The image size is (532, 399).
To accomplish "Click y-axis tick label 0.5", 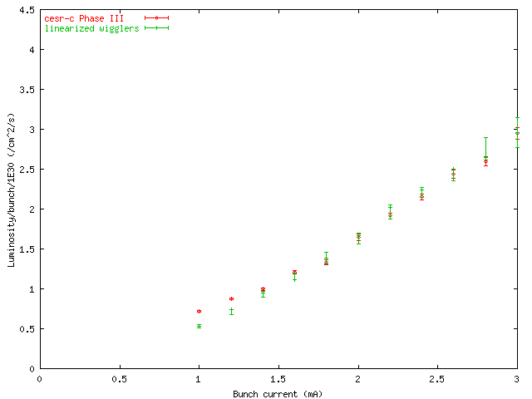I will 27,329.
